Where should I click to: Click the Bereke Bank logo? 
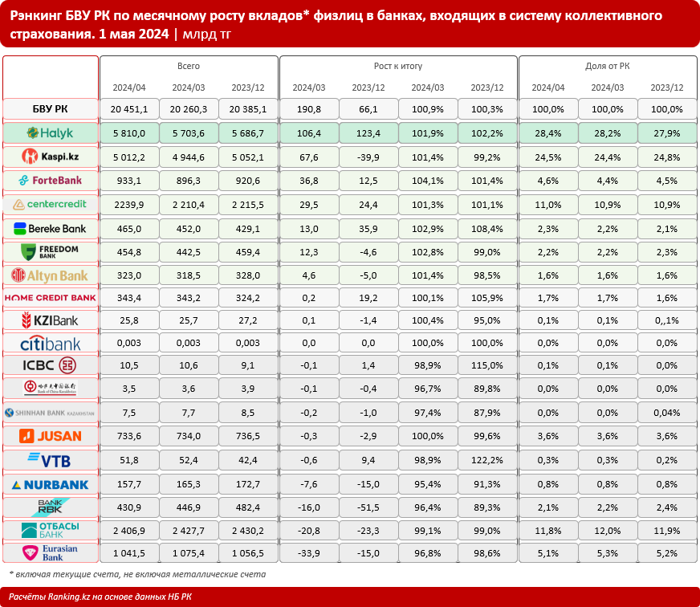click(50, 229)
